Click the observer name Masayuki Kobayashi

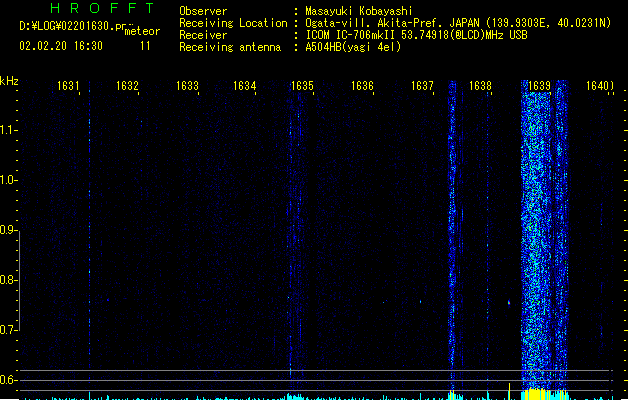(x=359, y=11)
